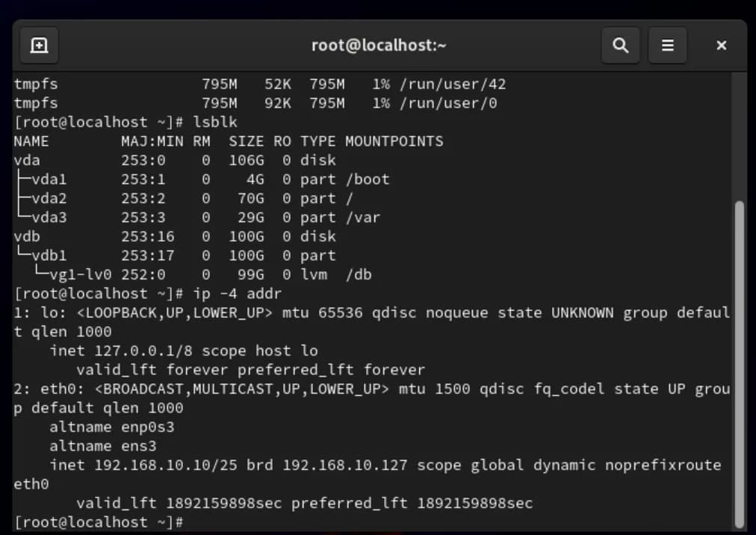This screenshot has height=535, width=756.
Task: Open the terminal search tool
Action: coord(621,46)
